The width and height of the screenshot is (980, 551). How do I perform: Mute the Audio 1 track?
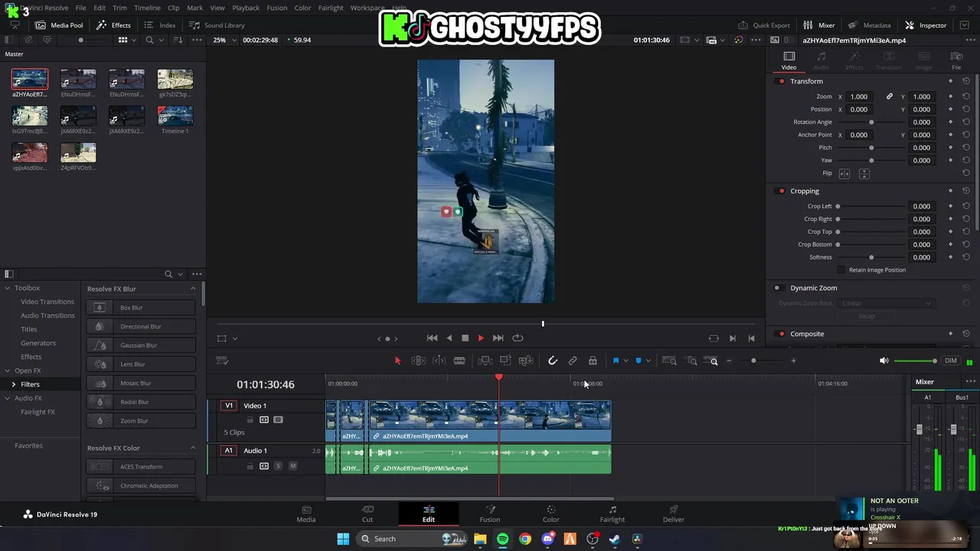292,466
